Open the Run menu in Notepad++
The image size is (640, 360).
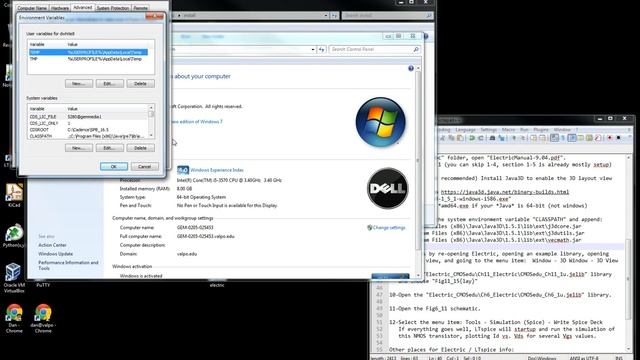[x=524, y=130]
